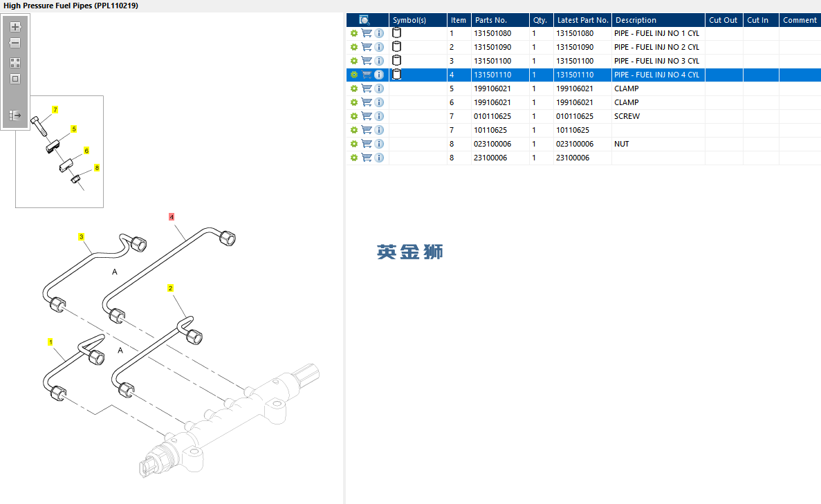Select callout 1 on the diagram

[50, 342]
